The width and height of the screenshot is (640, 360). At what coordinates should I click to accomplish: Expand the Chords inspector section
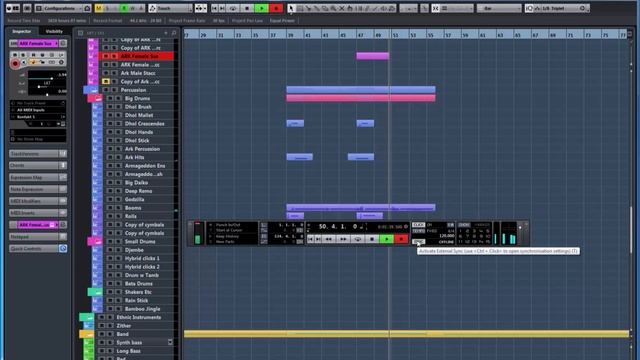click(38, 165)
